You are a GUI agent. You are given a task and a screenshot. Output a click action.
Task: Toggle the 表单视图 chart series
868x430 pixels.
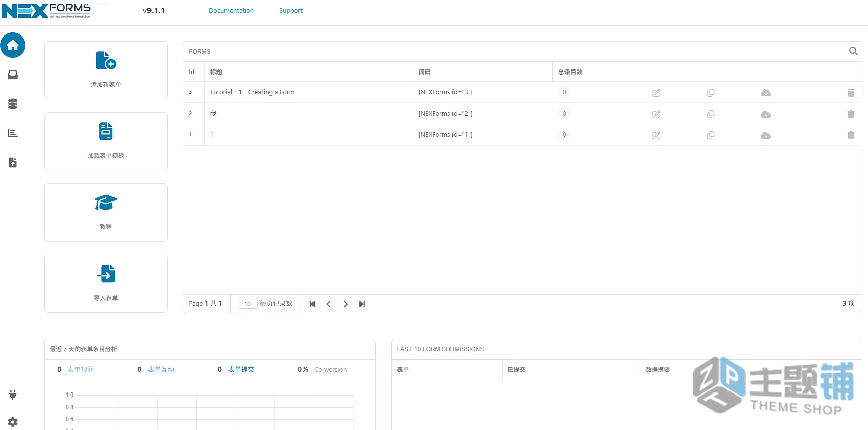point(81,369)
